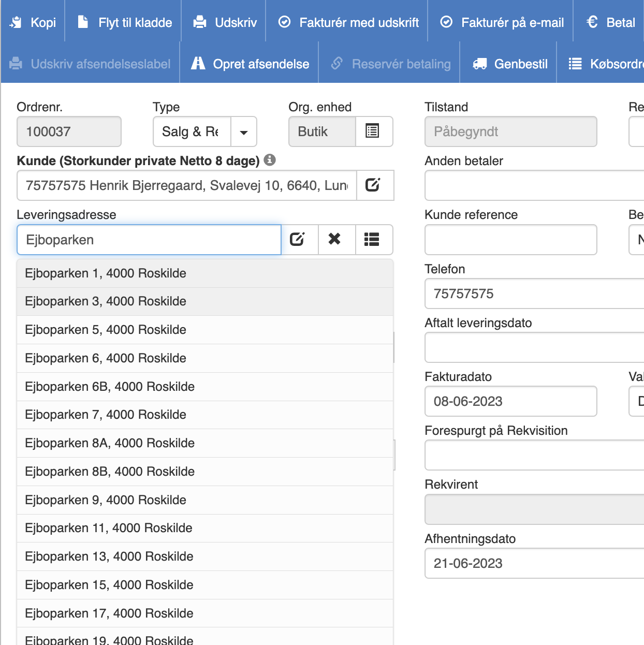Screen dimensions: 644x645
Task: Edit customer with the pencil icon
Action: click(x=375, y=185)
